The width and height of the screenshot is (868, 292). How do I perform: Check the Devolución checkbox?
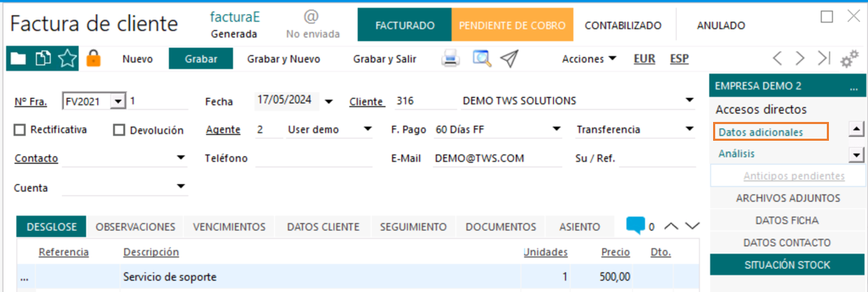[x=119, y=130]
